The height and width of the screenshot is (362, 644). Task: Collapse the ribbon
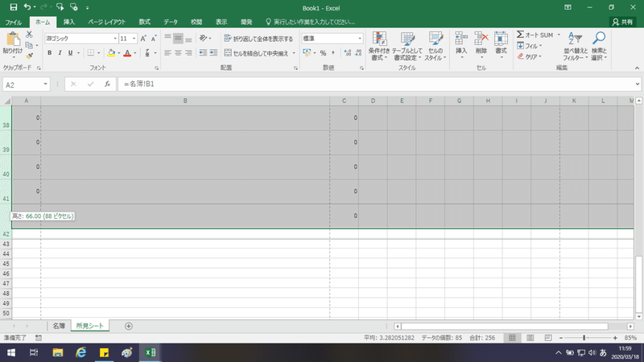pyautogui.click(x=637, y=68)
